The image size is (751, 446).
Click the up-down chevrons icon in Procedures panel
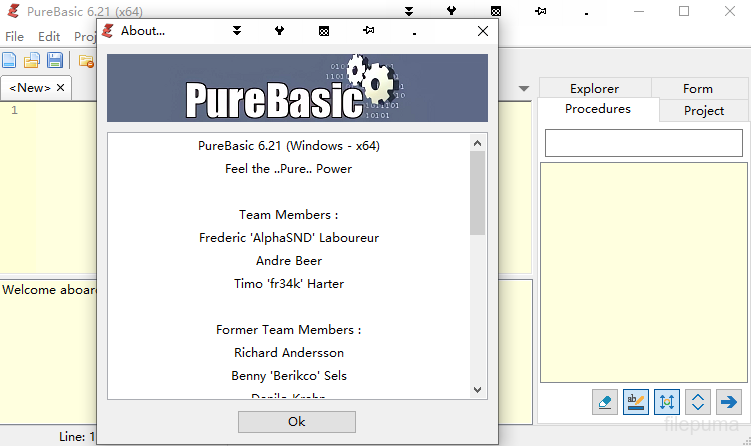[698, 402]
